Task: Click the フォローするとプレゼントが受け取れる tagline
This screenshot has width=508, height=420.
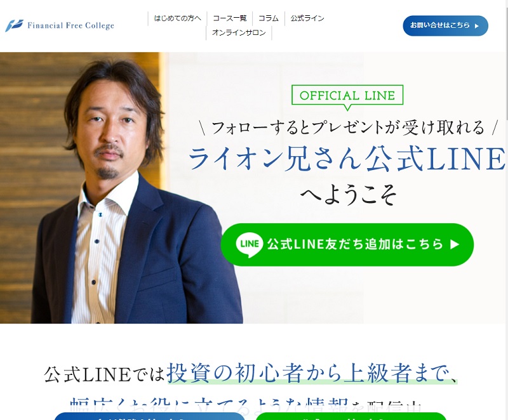Action: coord(347,128)
